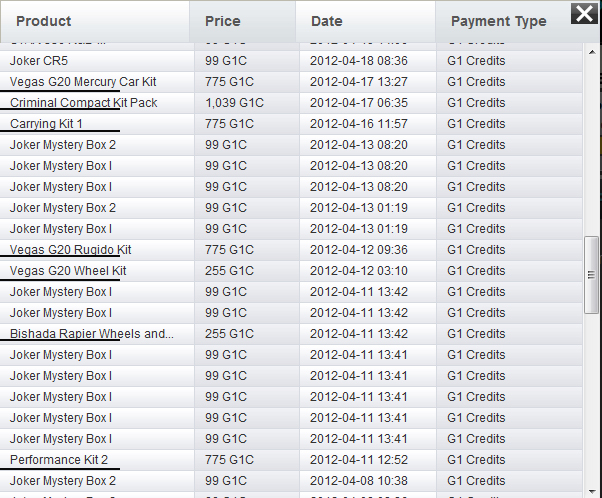602x498 pixels.
Task: Click the scrollbar down arrow
Action: (x=592, y=491)
